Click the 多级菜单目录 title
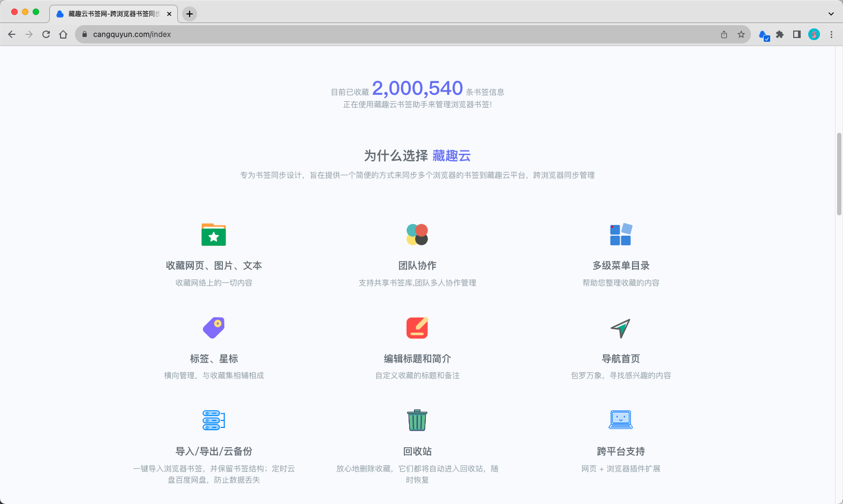Viewport: 843px width, 504px height. pos(621,266)
